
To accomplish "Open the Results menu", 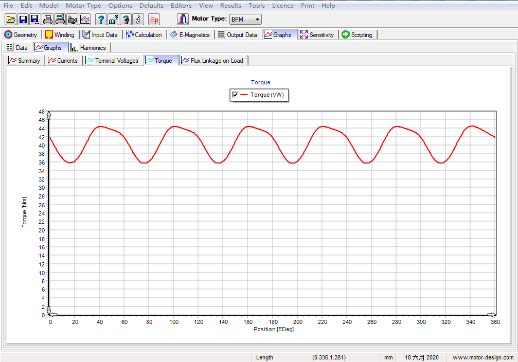I will point(231,6).
